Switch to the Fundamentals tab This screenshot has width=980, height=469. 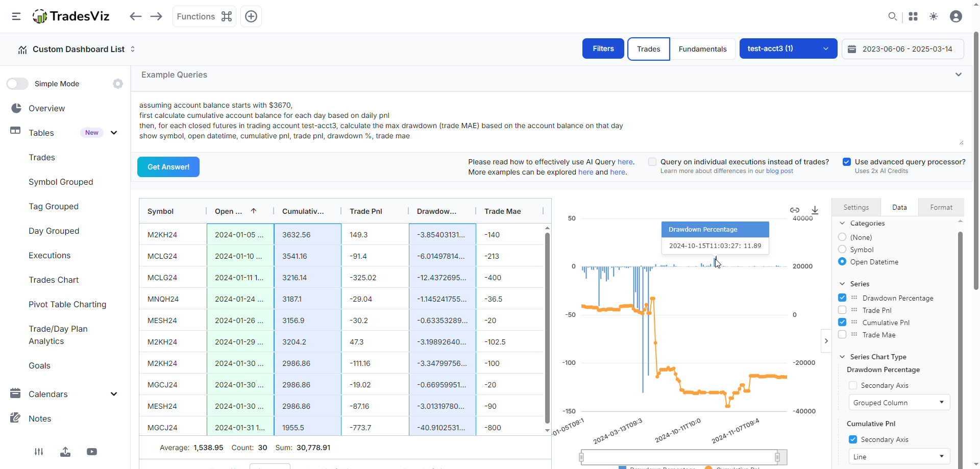tap(702, 49)
